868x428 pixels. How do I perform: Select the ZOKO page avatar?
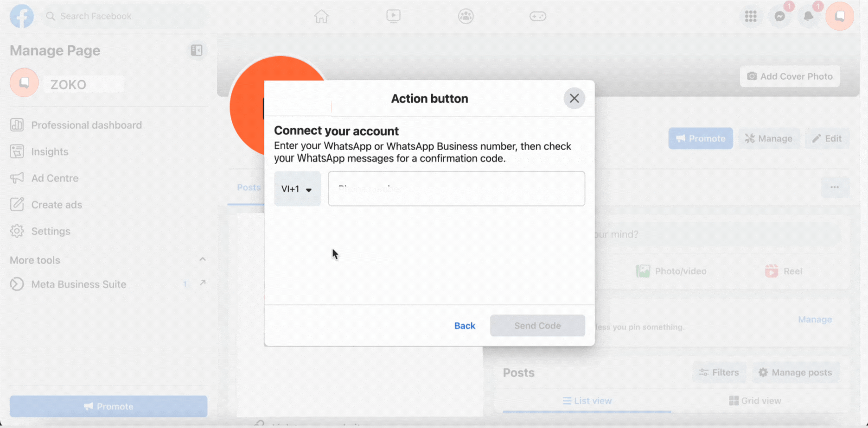coord(24,82)
